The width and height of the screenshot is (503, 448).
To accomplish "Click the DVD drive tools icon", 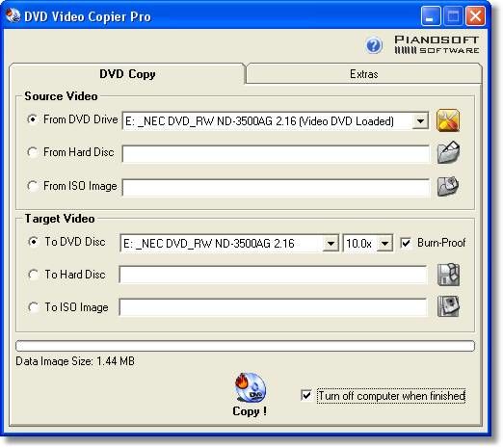I will tap(448, 120).
